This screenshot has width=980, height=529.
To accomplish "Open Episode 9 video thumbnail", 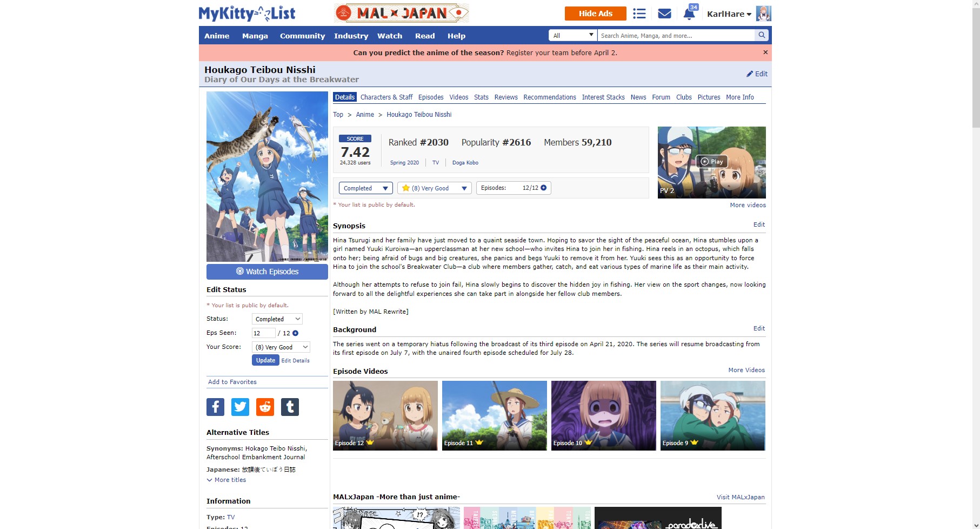I will point(713,415).
